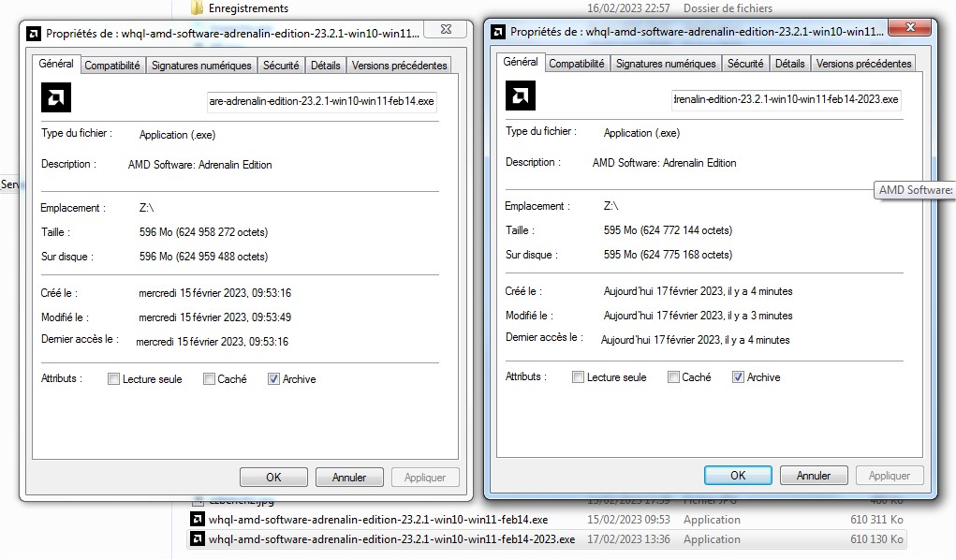Click 610 130 Ko size in Explorer list
This screenshot has height=560, width=956.
pyautogui.click(x=876, y=539)
